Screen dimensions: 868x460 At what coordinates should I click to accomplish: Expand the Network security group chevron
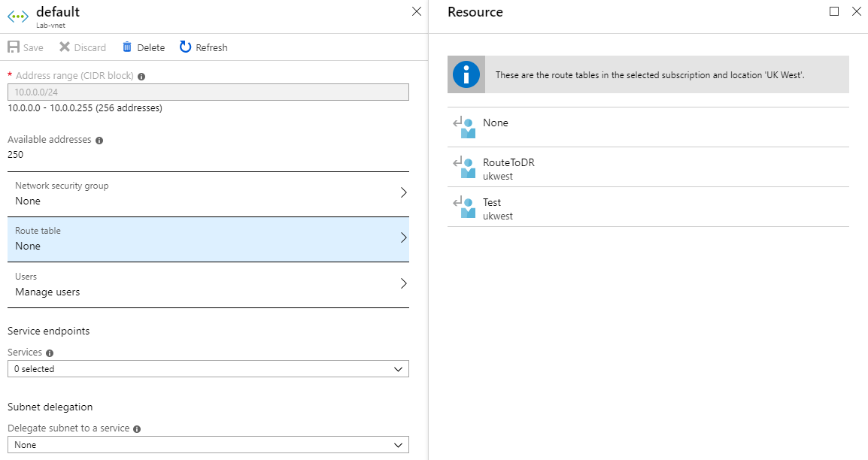(x=403, y=192)
